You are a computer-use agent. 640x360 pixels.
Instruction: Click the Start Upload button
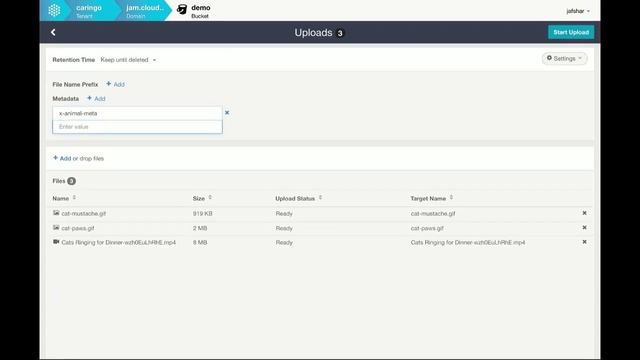tap(571, 32)
